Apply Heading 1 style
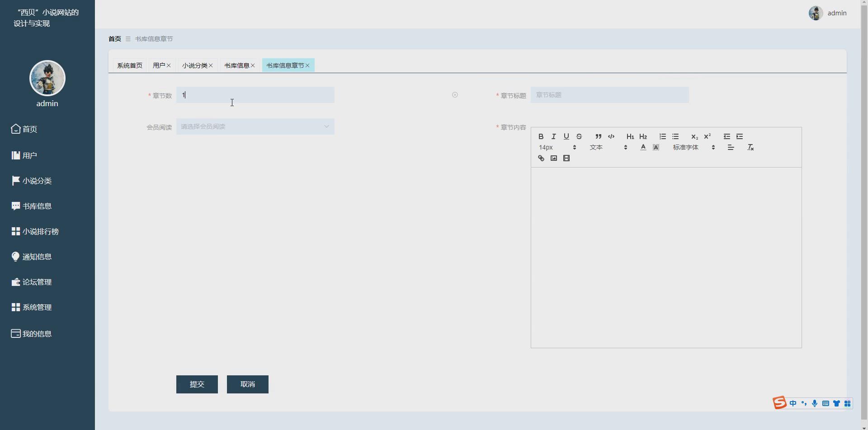 click(630, 136)
